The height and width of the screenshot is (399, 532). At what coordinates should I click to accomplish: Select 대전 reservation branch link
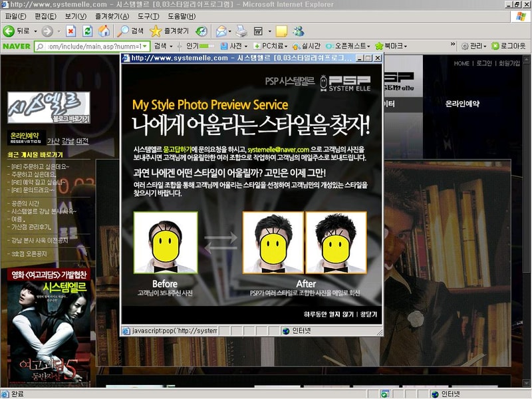click(x=82, y=141)
